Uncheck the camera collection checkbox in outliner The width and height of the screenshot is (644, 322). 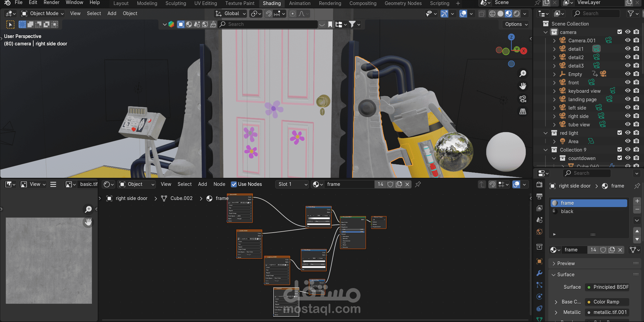[619, 32]
